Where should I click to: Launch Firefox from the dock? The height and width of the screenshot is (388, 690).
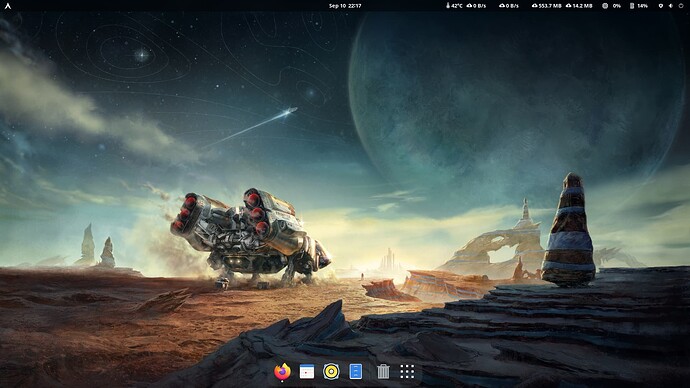282,372
